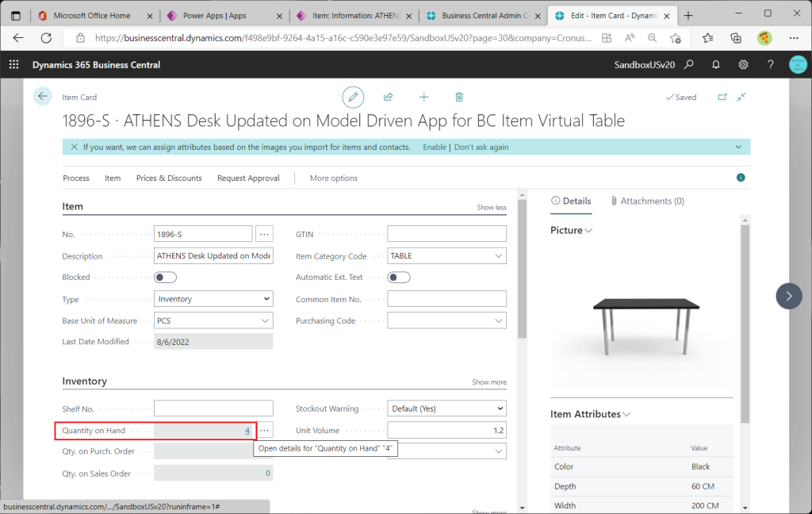Select the Details tab

[x=571, y=201]
